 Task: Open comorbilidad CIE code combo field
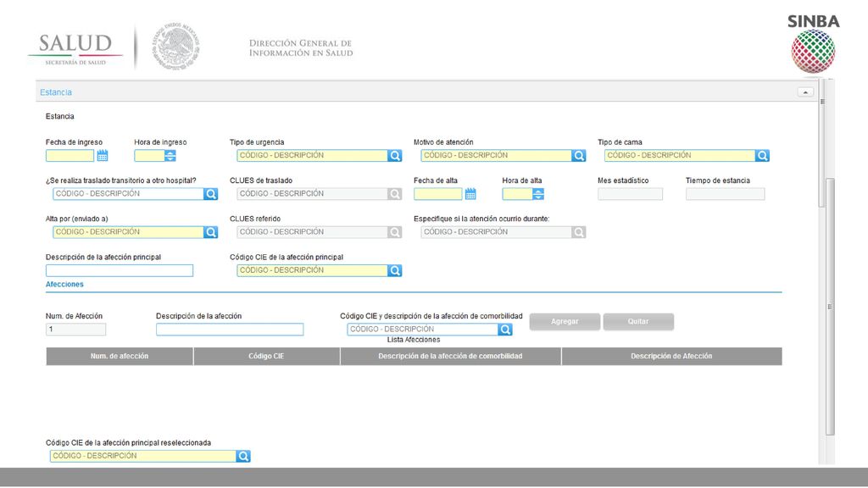tap(423, 330)
